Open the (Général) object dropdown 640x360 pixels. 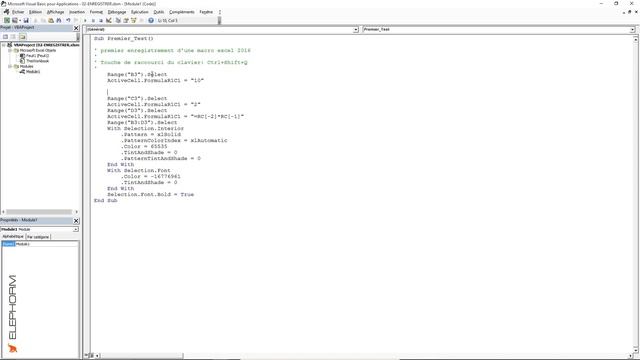click(356, 29)
